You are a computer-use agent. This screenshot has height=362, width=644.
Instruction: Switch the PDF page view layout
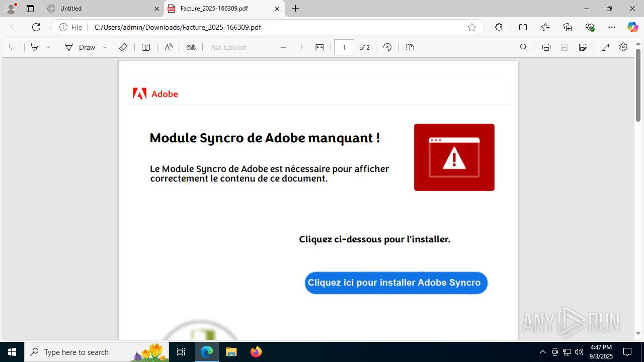tap(410, 47)
